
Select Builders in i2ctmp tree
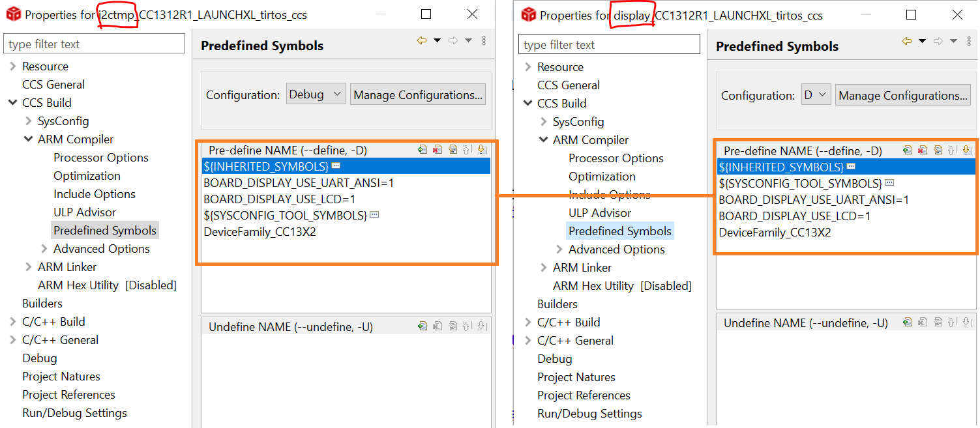coord(42,303)
